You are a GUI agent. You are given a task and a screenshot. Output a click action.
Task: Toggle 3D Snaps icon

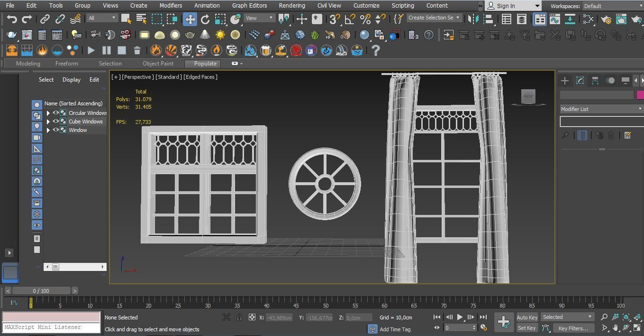pos(335,19)
